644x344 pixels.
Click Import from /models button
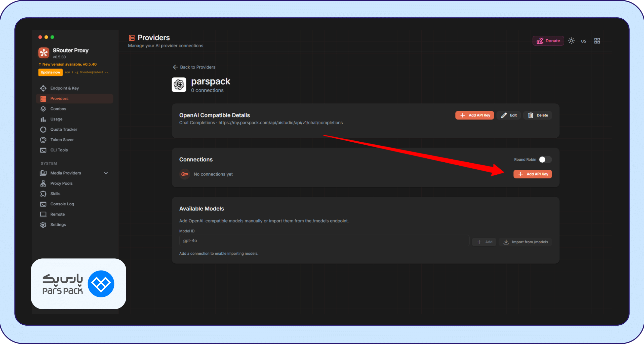pyautogui.click(x=525, y=242)
